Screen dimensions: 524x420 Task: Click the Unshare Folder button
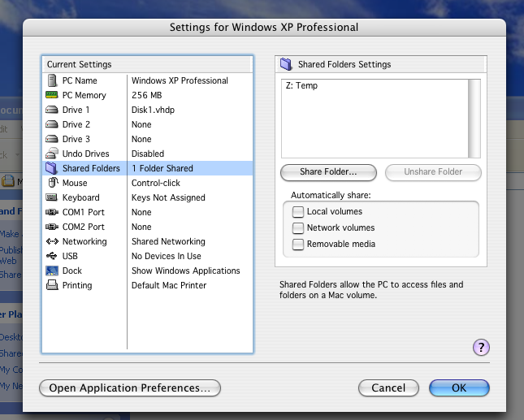click(433, 172)
